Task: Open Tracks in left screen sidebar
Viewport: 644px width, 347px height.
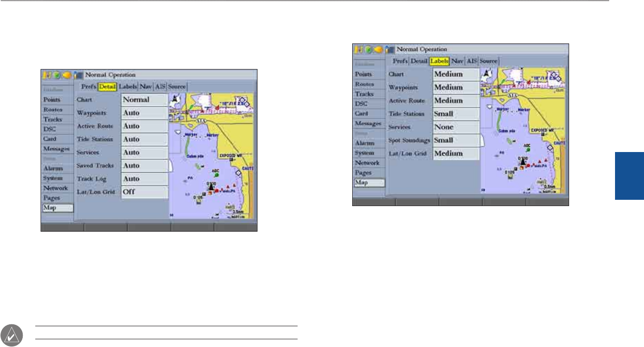Action: [57, 119]
